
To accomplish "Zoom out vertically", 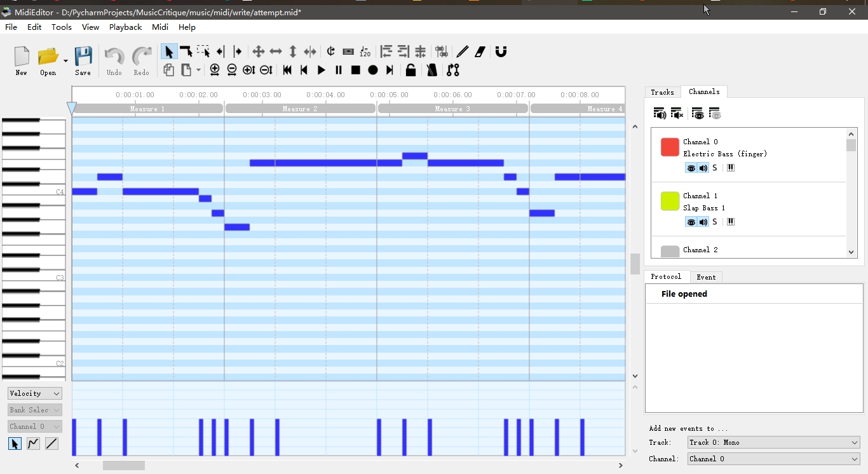I will (266, 70).
